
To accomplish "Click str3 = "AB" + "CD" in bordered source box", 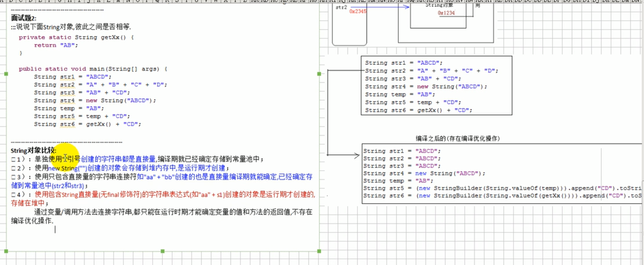I will point(413,79).
